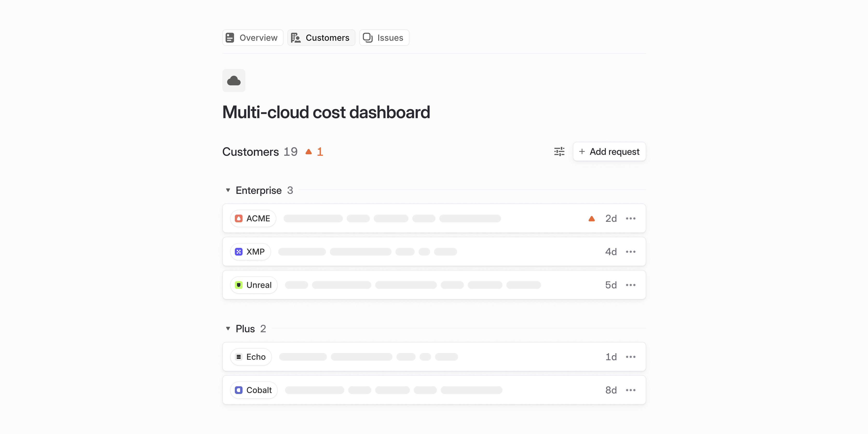The height and width of the screenshot is (434, 868).
Task: Click the orange warning triangle on ACME row
Action: coord(591,219)
